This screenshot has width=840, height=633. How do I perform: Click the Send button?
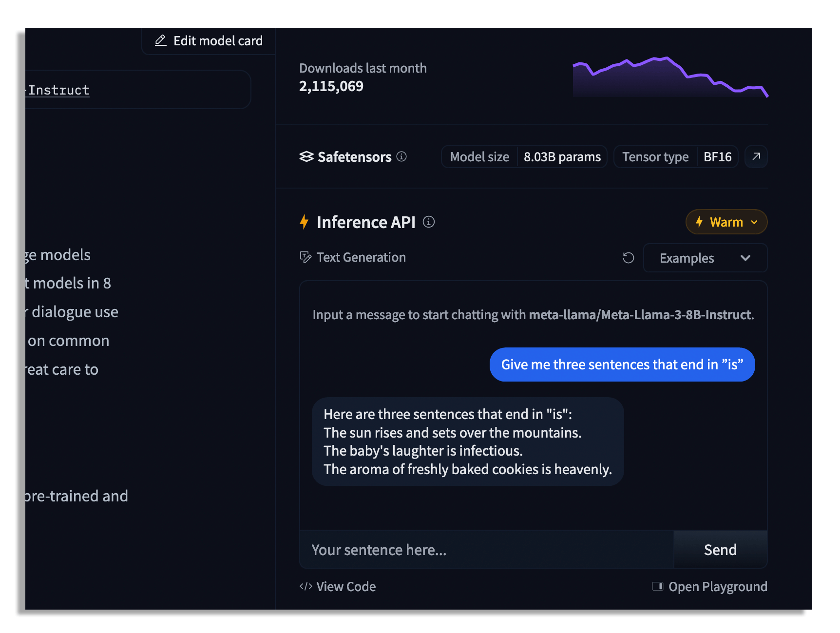coord(720,550)
